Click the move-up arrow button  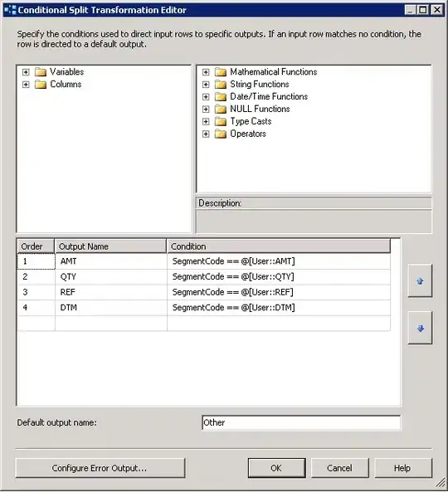click(420, 280)
